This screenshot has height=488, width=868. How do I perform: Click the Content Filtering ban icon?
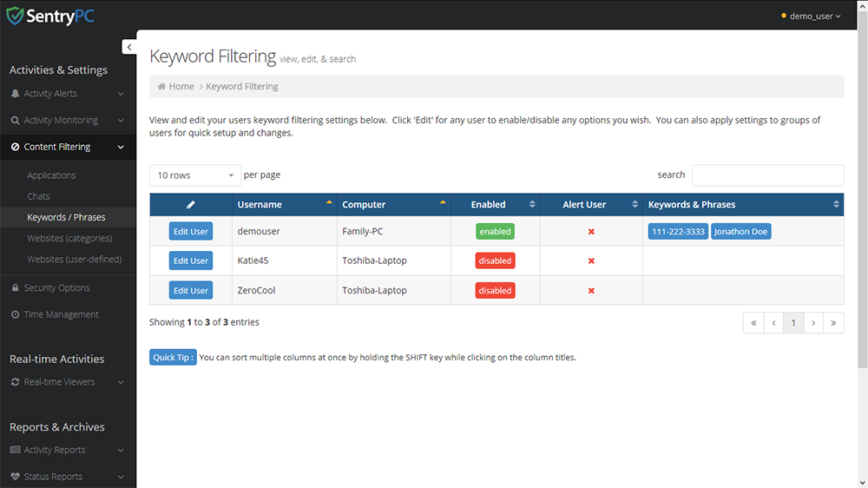tap(15, 147)
